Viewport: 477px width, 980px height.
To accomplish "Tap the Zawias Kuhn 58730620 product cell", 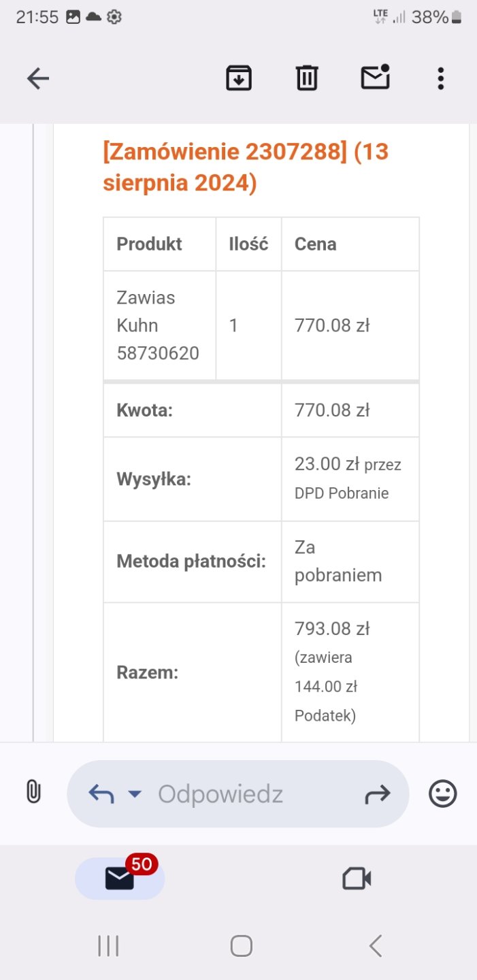I will coord(158,325).
